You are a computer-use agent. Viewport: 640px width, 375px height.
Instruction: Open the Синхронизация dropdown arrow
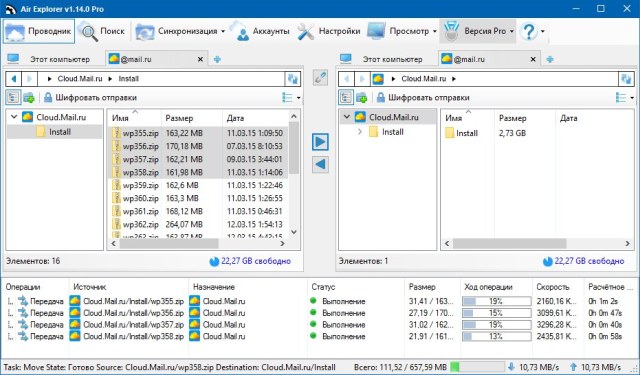tap(223, 31)
